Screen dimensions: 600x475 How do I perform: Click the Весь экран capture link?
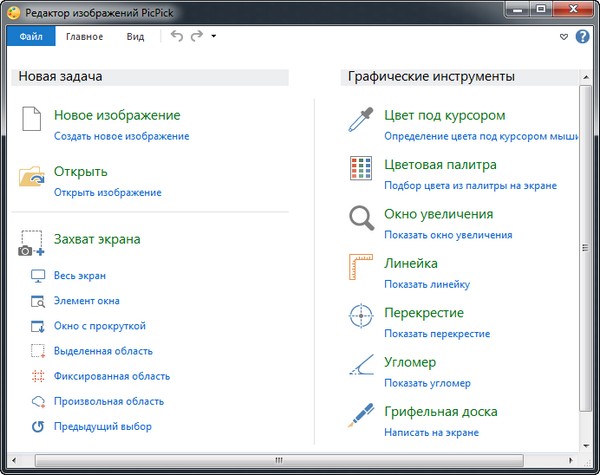79,275
